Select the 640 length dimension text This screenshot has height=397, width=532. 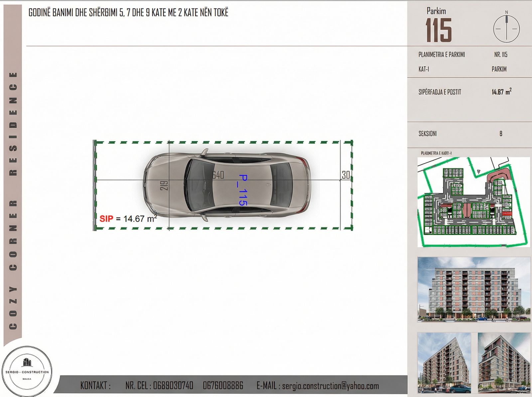218,175
